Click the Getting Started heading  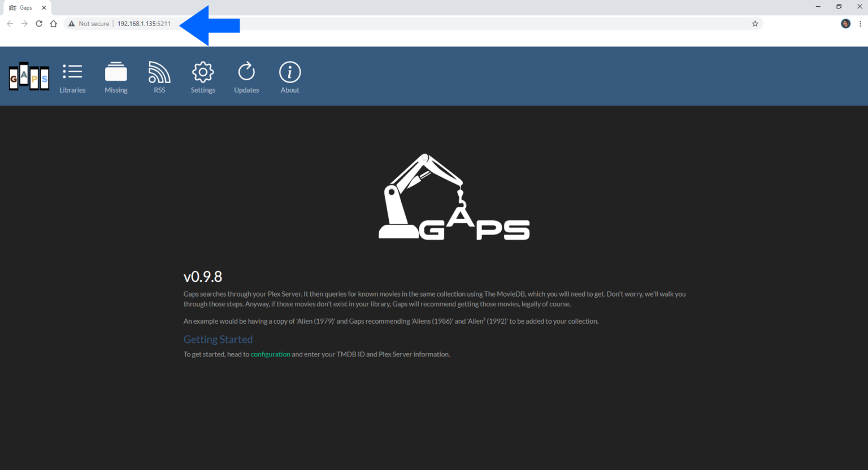(x=218, y=339)
